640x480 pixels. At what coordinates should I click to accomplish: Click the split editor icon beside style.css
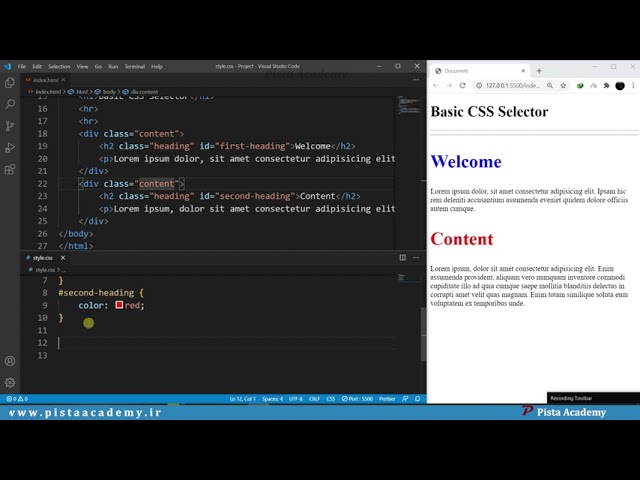click(x=402, y=258)
